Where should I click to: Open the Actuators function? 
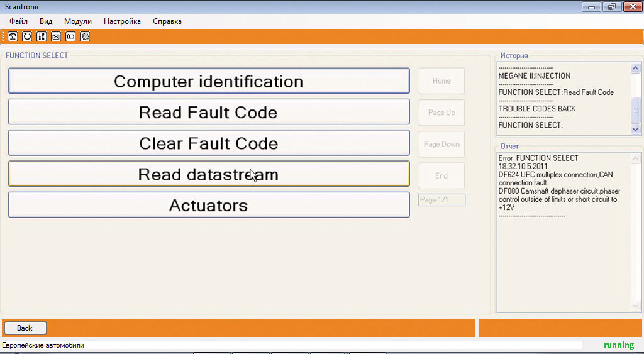[x=209, y=206]
